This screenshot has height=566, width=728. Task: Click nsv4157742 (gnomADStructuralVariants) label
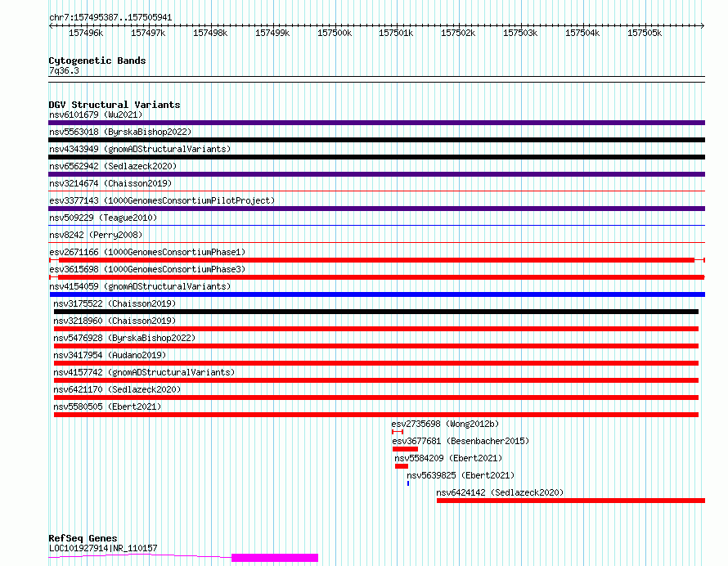[x=144, y=372]
